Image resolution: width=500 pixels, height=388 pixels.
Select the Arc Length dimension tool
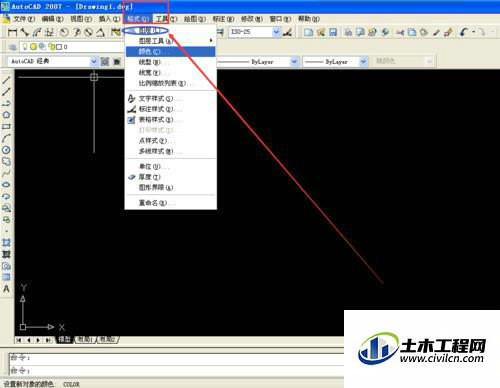37,32
